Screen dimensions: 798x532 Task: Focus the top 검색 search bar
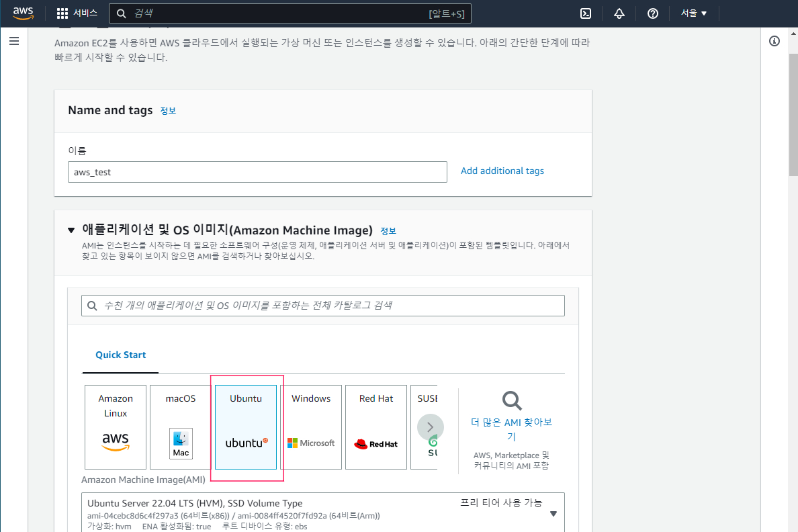(x=290, y=13)
